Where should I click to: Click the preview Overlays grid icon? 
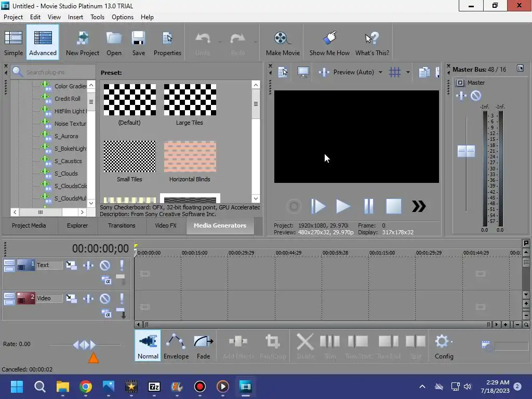tap(395, 72)
